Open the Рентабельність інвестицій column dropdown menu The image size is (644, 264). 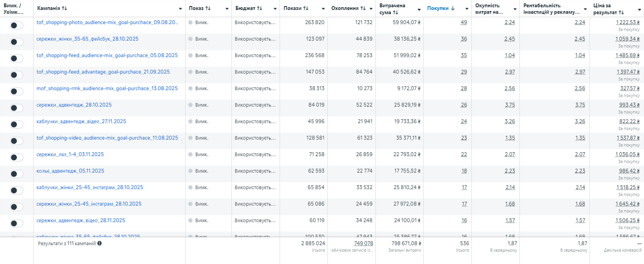coord(585,9)
